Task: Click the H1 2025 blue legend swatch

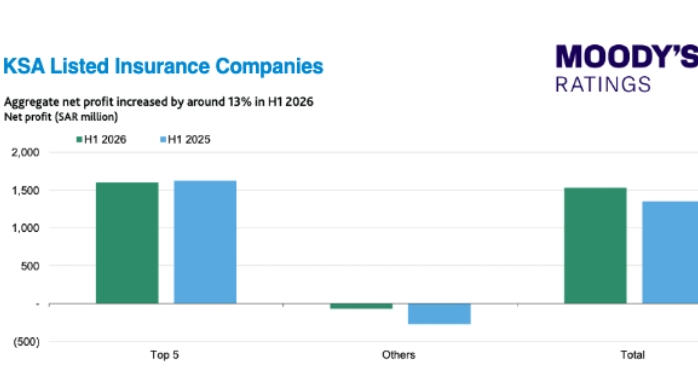Action: tap(163, 140)
